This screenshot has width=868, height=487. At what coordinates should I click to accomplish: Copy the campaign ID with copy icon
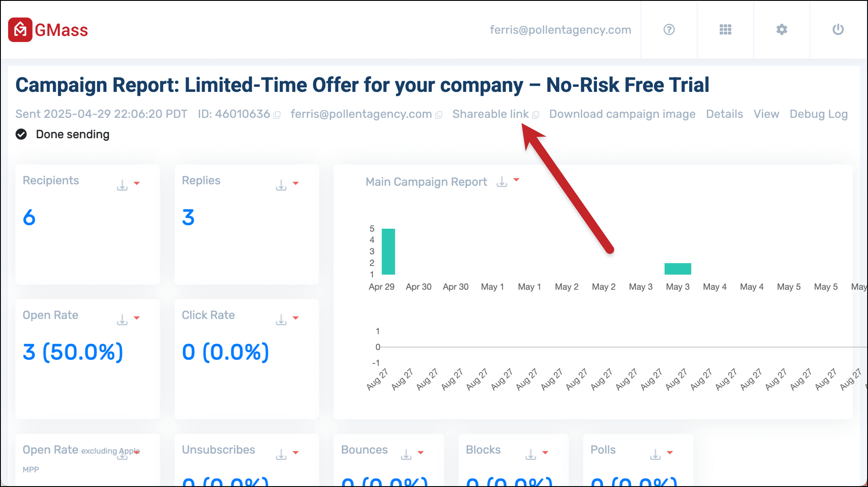coord(277,115)
